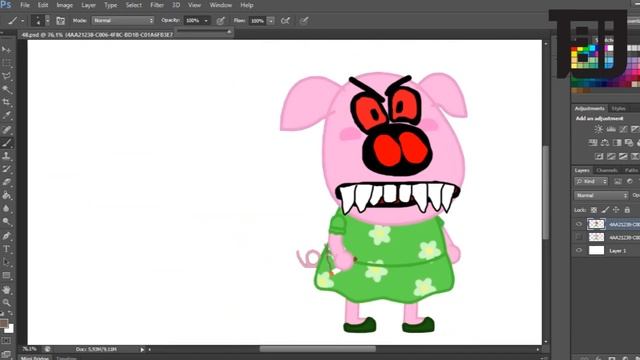
Task: Add a Brightness/Contrast adjustment
Action: coord(598,129)
